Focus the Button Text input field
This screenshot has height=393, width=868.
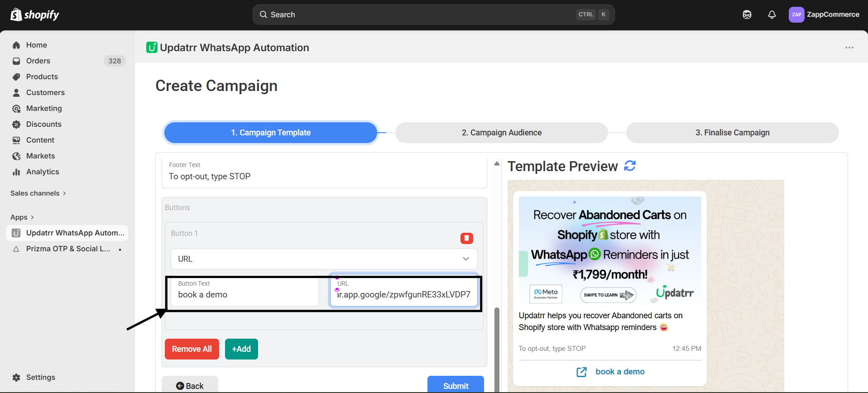tap(245, 295)
